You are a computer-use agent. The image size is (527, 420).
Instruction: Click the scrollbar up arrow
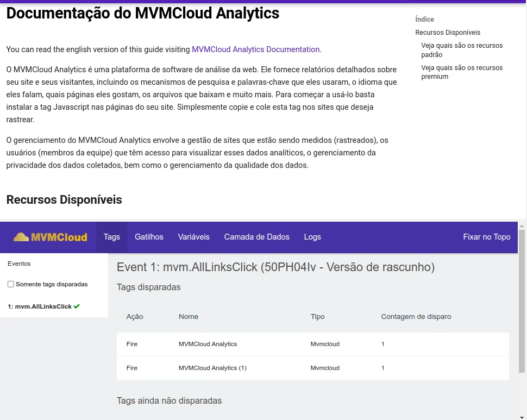click(x=522, y=225)
